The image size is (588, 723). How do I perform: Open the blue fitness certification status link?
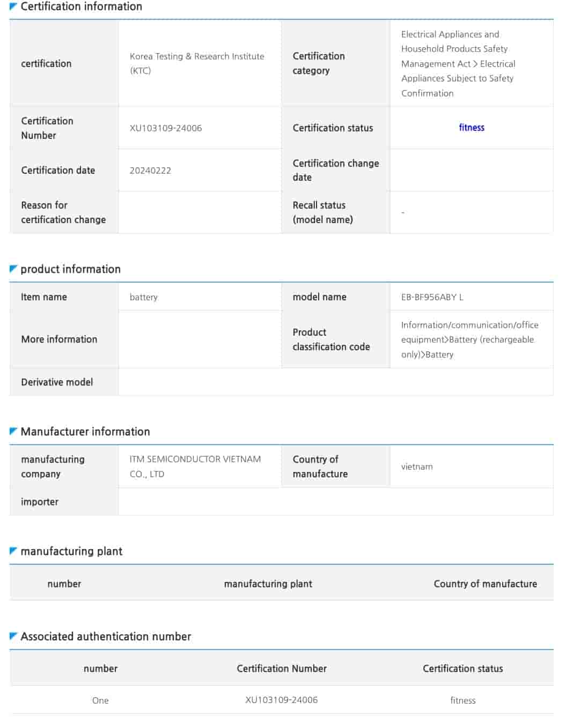pos(472,128)
